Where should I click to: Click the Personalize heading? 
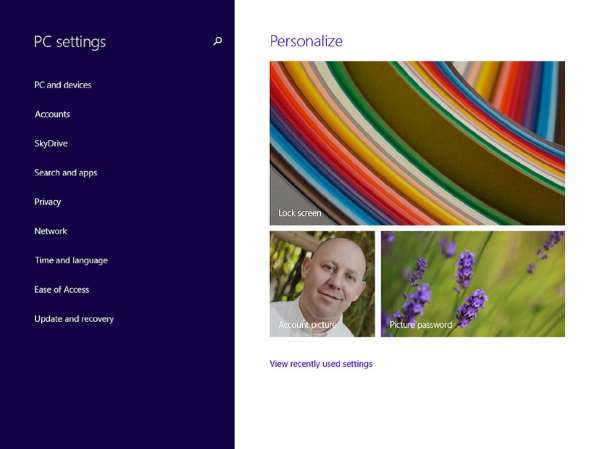click(x=306, y=41)
